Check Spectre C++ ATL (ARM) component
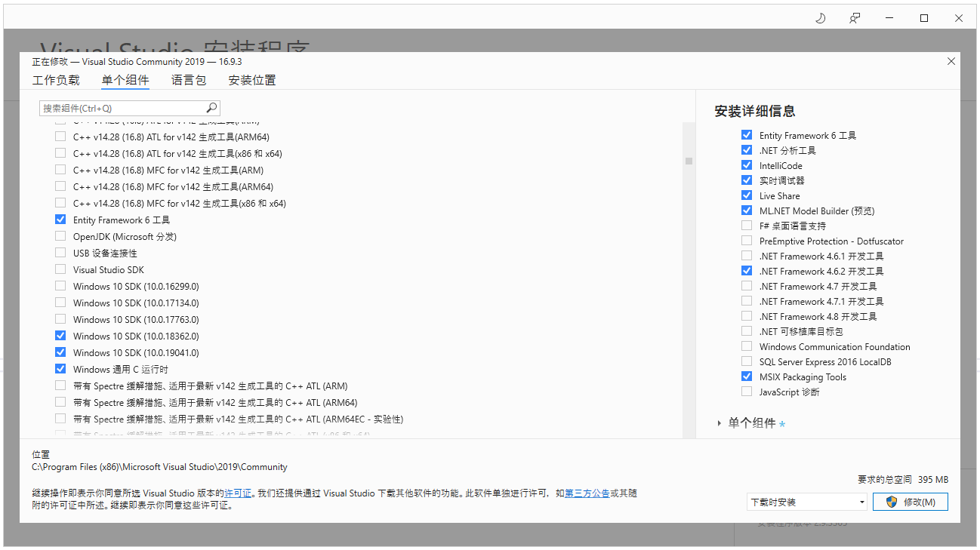 [60, 386]
